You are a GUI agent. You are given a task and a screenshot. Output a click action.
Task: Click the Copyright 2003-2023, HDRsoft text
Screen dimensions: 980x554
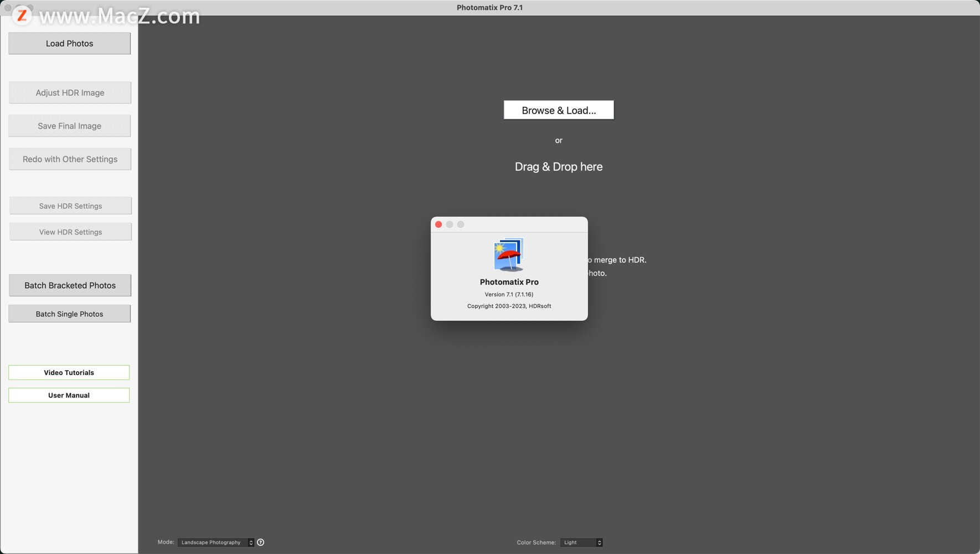tap(509, 306)
